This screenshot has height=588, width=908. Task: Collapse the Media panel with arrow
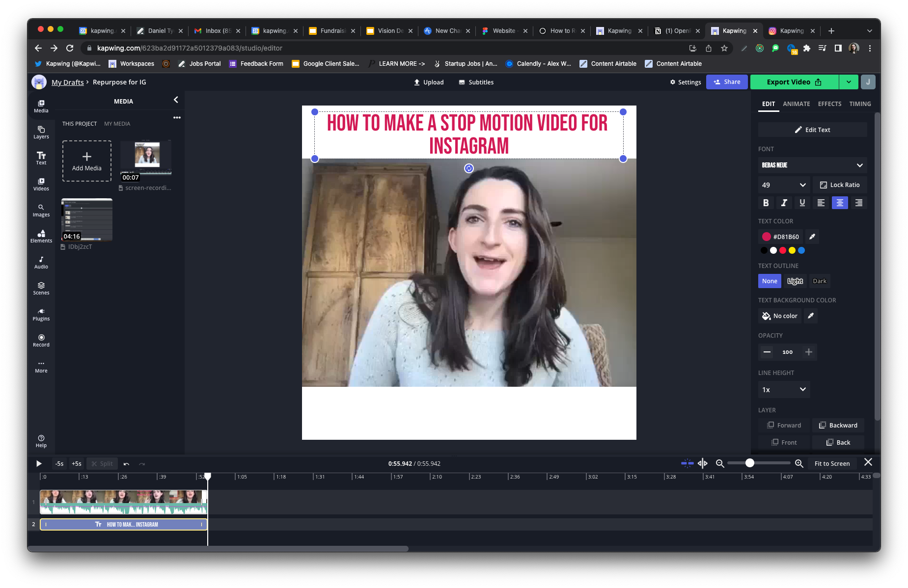(176, 100)
